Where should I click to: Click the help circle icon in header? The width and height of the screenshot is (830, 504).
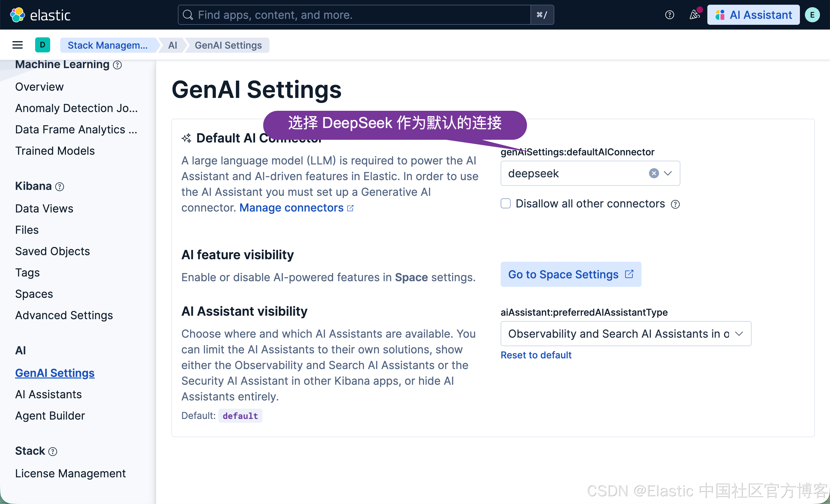tap(669, 15)
